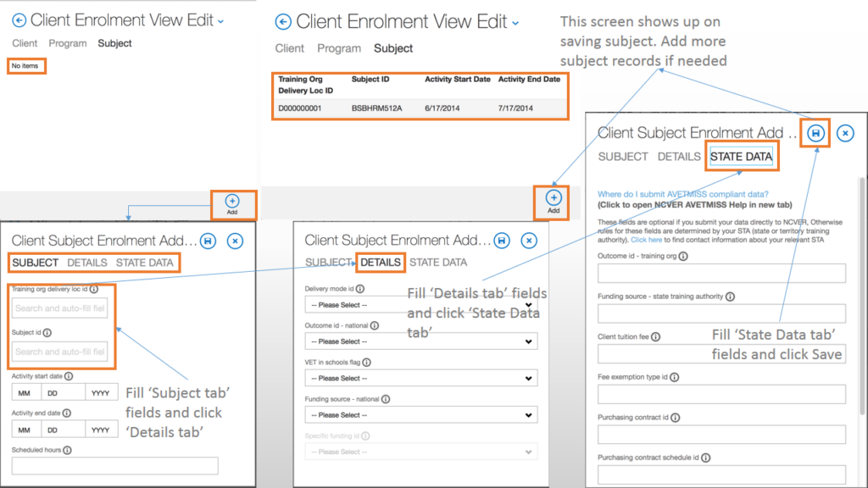Click the Outcome id - training org input field
868x488 pixels.
(x=721, y=273)
